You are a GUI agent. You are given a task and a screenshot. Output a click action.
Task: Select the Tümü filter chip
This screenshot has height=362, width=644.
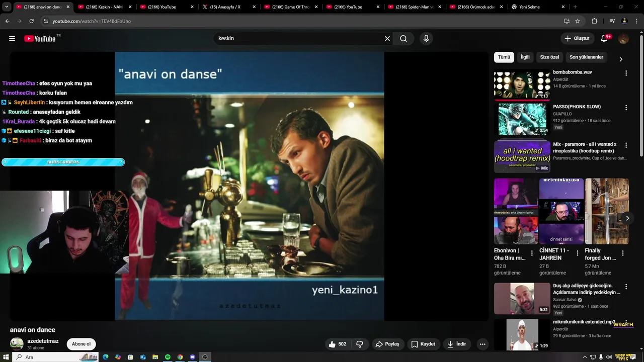504,57
